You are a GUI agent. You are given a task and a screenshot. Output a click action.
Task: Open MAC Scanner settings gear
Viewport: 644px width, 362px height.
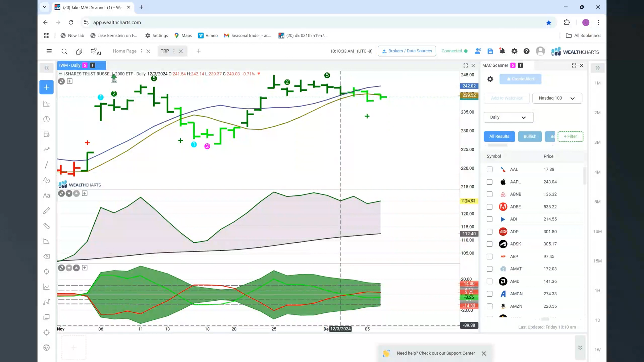point(490,79)
